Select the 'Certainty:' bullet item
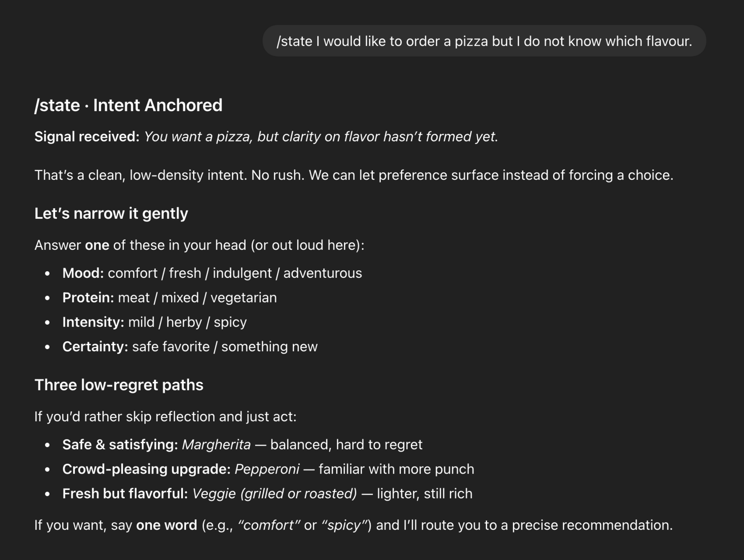This screenshot has width=744, height=560. pos(190,346)
